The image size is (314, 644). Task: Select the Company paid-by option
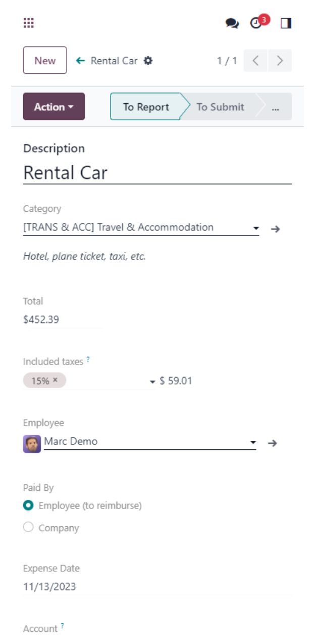pyautogui.click(x=29, y=527)
